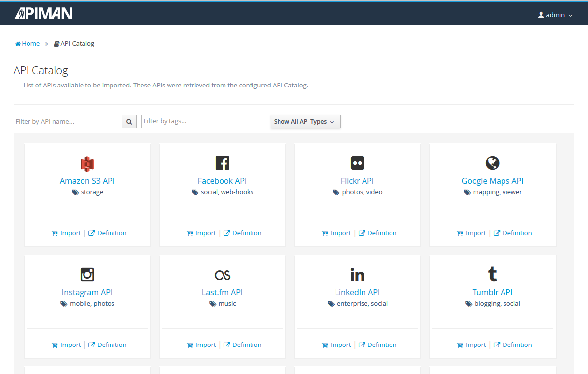
Task: Click the 'photos, video' tag text
Action: (x=362, y=192)
